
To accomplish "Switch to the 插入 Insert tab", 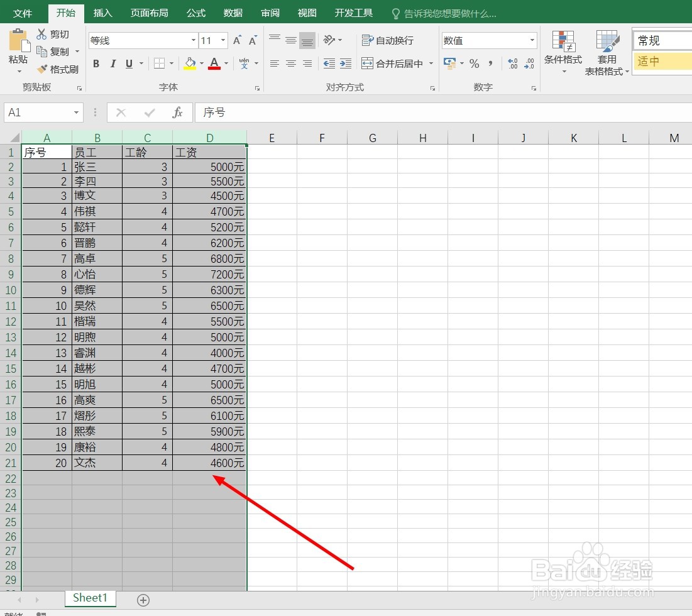I will coord(103,13).
